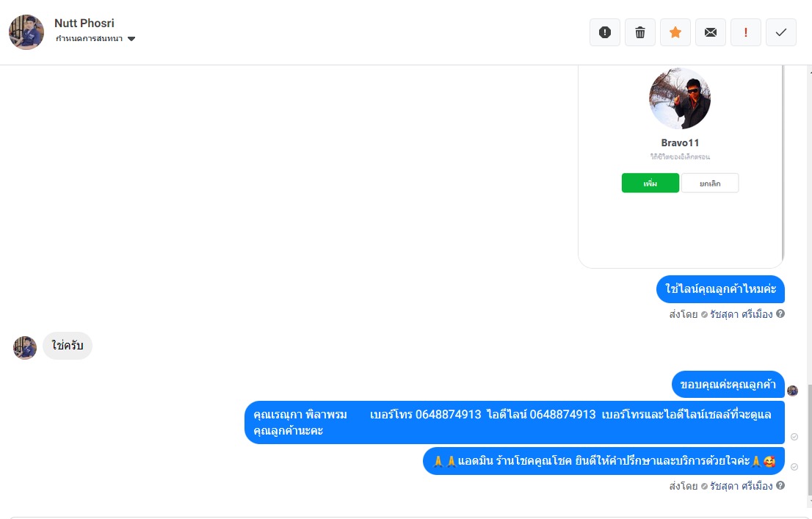This screenshot has height=519, width=812.
Task: Select the ใช่ไลน์คุณลูกค้าไหมค่ะ message bubble
Action: click(x=720, y=289)
